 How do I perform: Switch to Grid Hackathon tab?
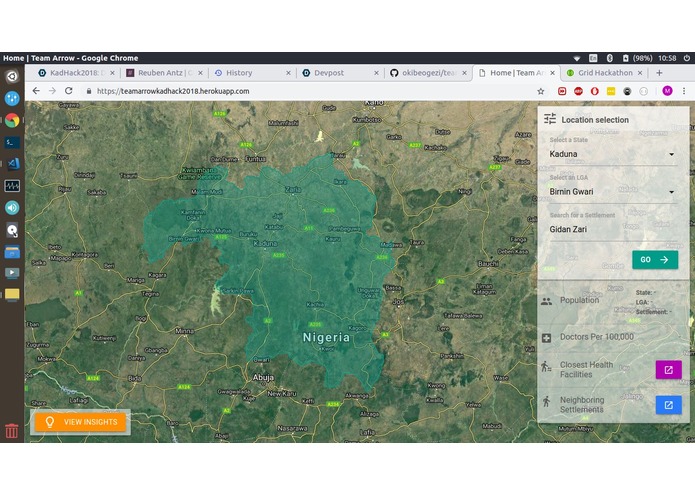pos(605,73)
